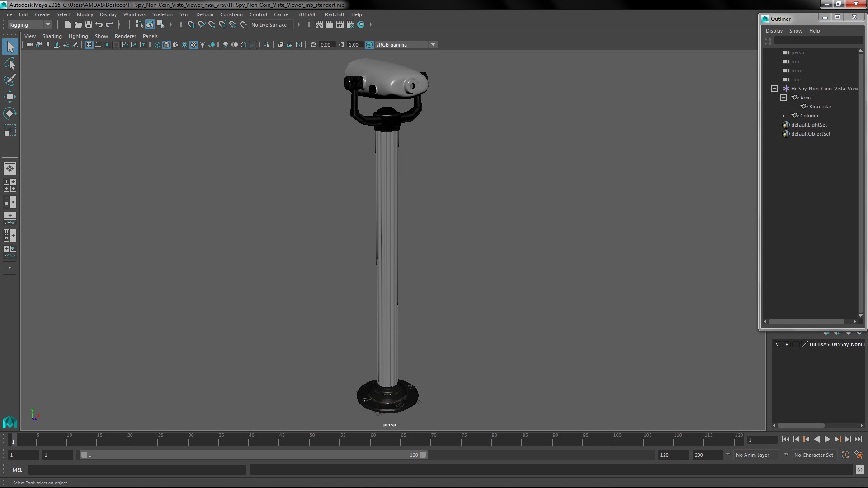Toggle use all lights bulb

click(x=203, y=45)
